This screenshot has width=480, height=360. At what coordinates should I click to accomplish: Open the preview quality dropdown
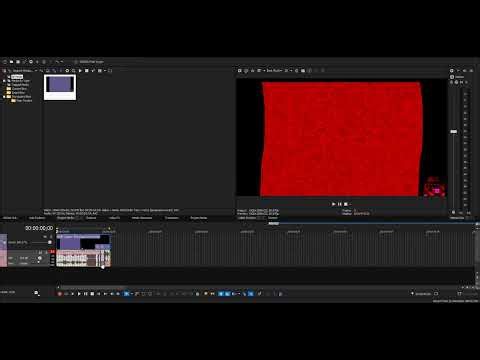tap(274, 71)
